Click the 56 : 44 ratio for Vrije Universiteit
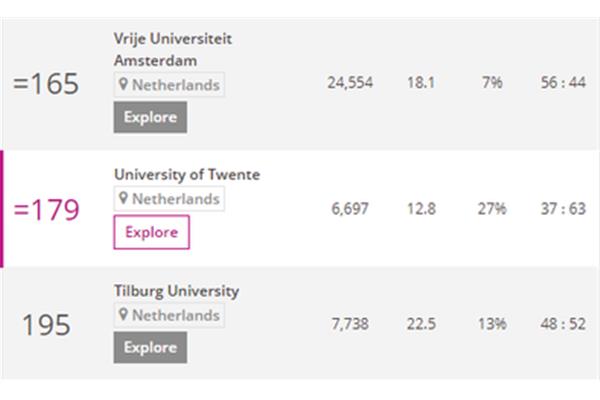600x400 pixels. pos(563,82)
